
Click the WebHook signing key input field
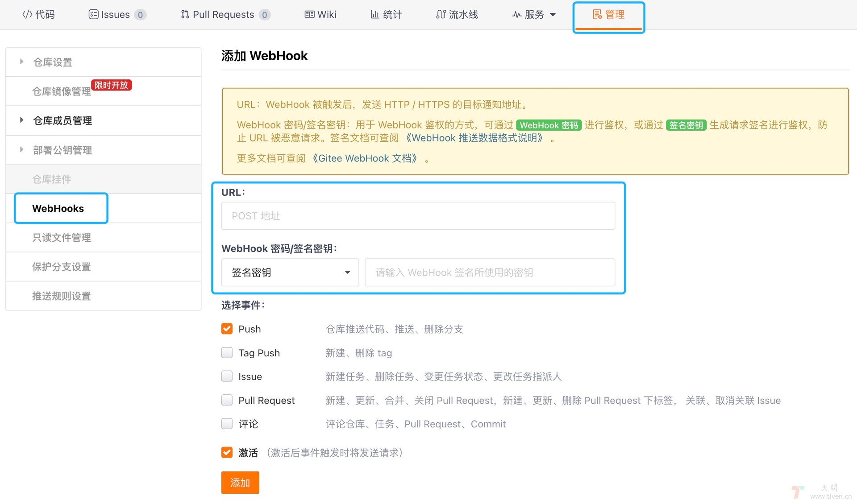[490, 272]
